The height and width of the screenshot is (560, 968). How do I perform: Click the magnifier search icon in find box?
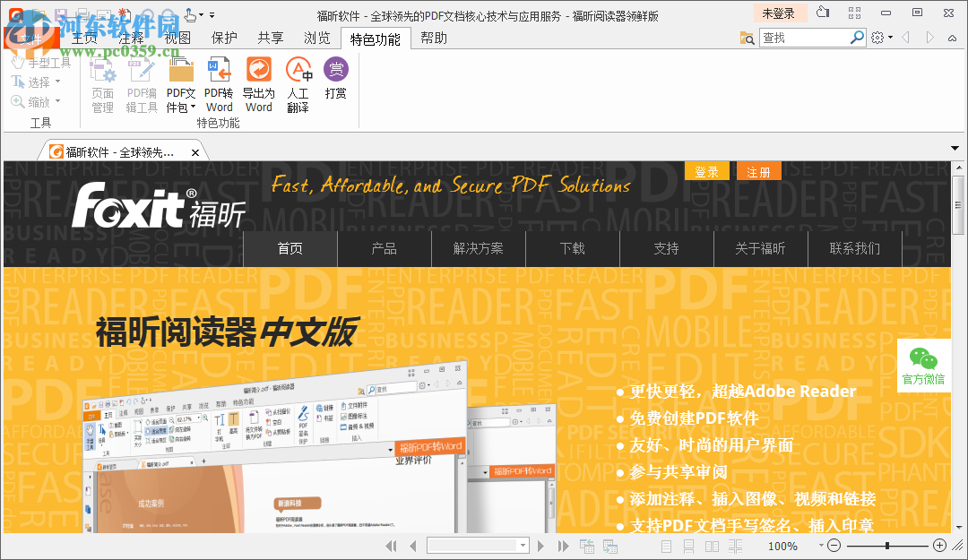857,38
